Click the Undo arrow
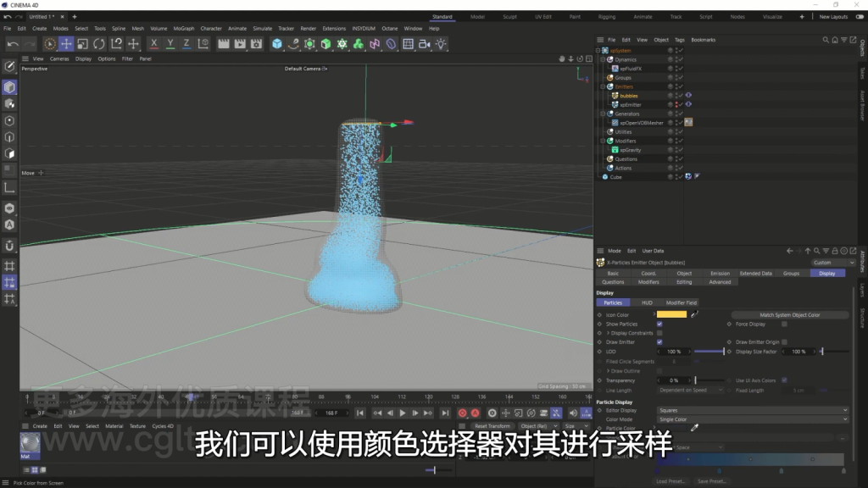This screenshot has height=488, width=868. coord(14,44)
